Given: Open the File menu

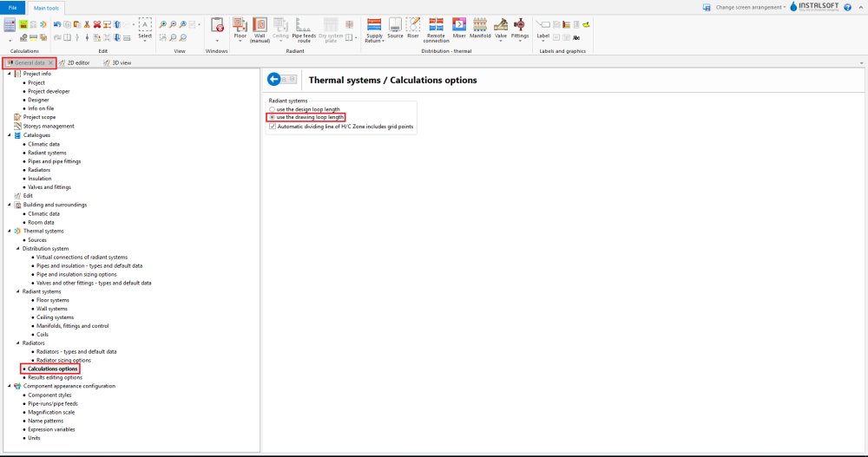Looking at the screenshot, I should click(12, 7).
